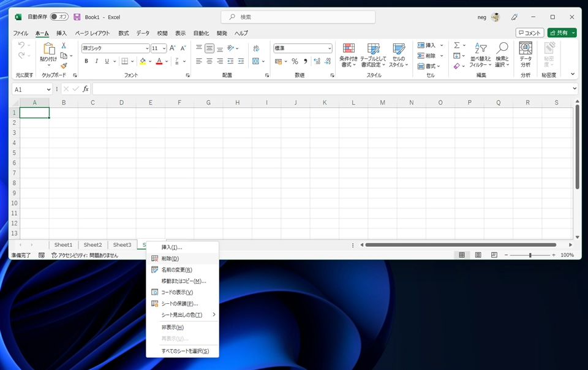Click the zoom slider in status bar
Screen dimensions: 588x370
[530, 255]
